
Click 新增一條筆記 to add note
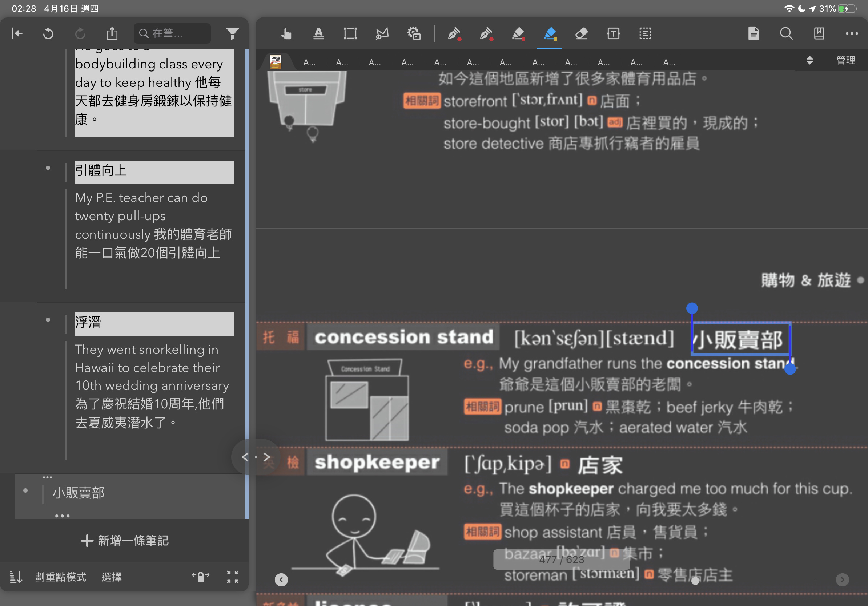click(125, 540)
